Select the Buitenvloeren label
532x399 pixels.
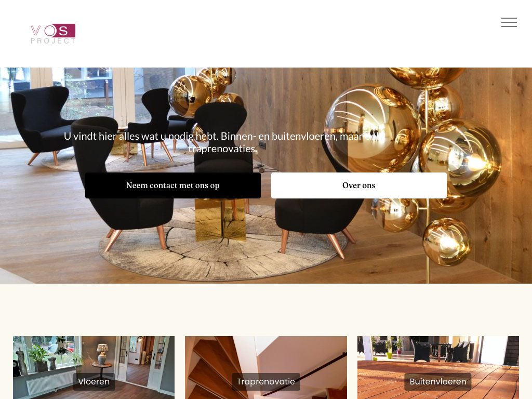438,382
